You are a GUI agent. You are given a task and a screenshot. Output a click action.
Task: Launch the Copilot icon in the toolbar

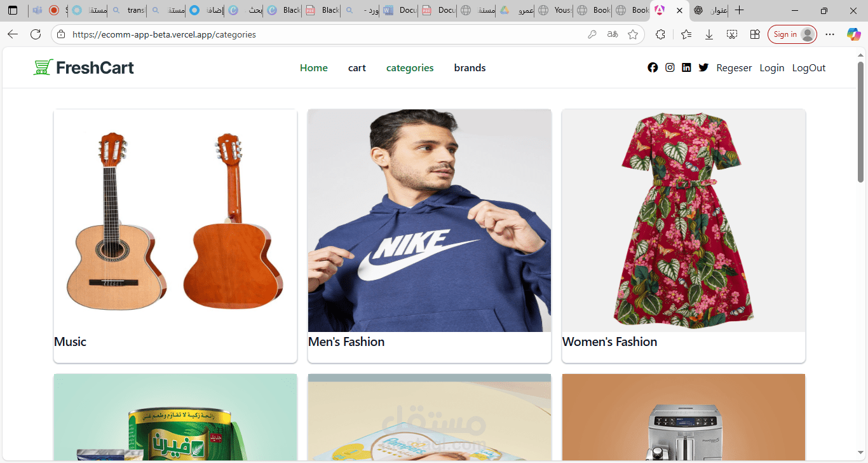tap(853, 34)
